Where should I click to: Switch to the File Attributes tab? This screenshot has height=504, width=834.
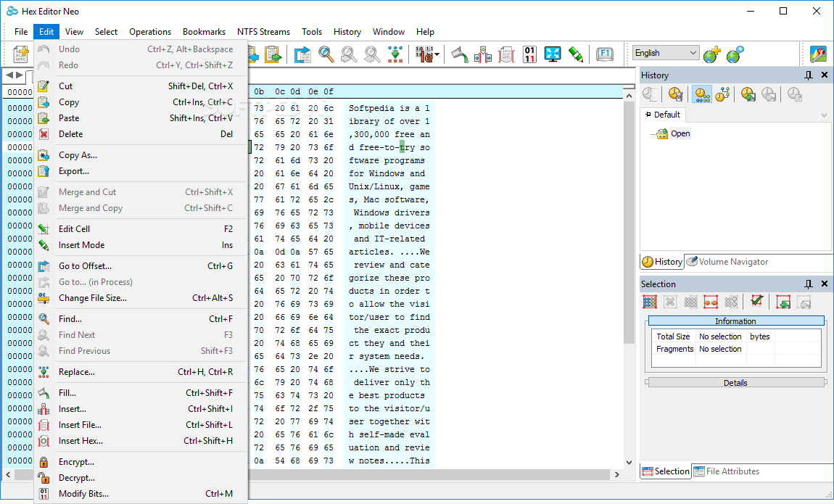[x=727, y=471]
